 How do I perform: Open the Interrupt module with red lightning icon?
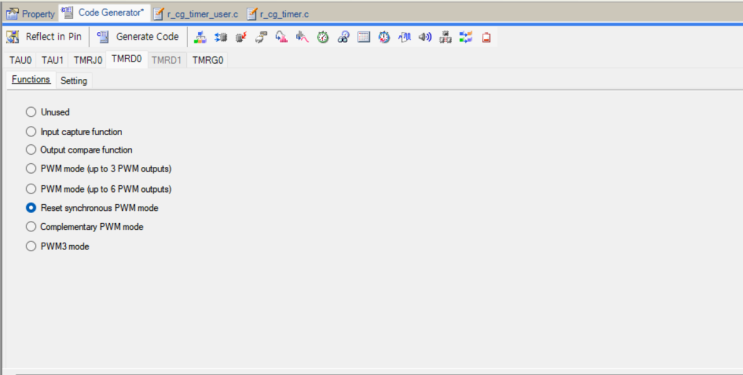coord(241,37)
